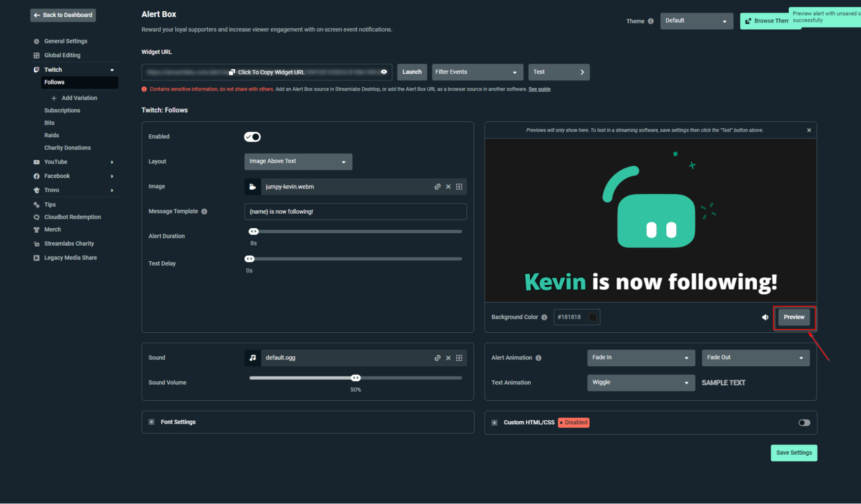Click the Back to Dashboard button

point(63,15)
